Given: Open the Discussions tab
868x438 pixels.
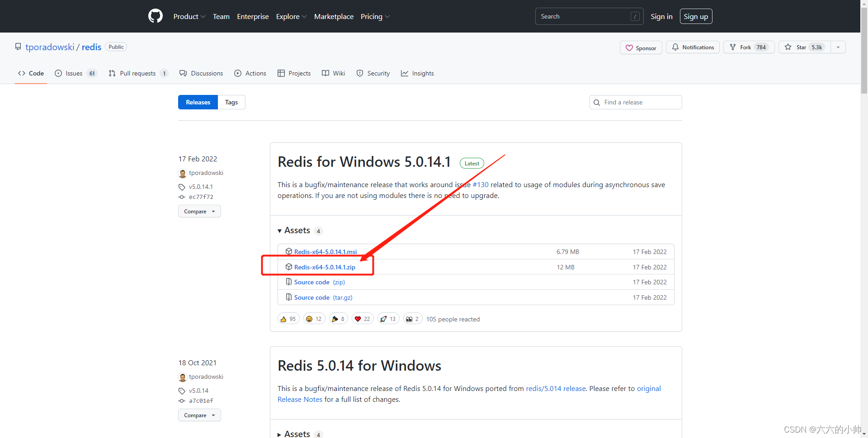Looking at the screenshot, I should pyautogui.click(x=201, y=73).
